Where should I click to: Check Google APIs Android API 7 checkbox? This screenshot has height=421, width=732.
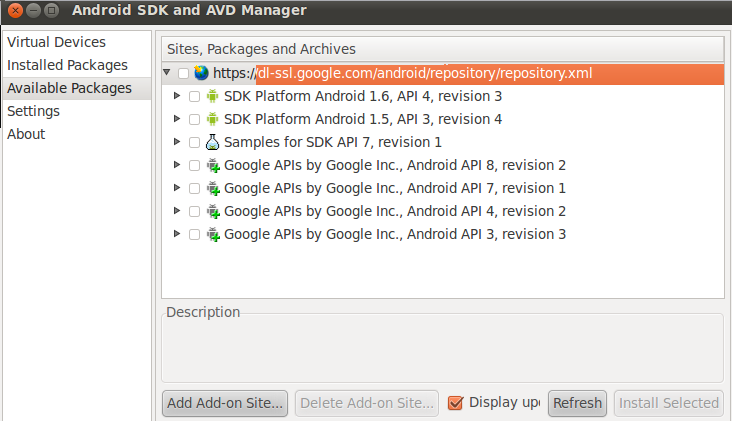pyautogui.click(x=194, y=189)
